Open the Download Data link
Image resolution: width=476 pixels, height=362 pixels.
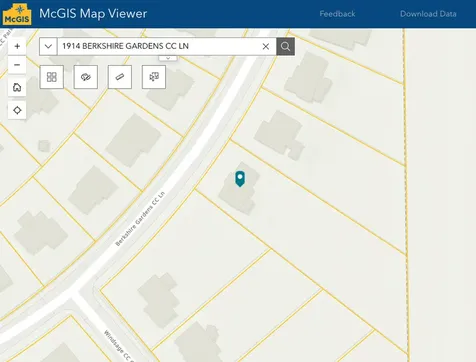(428, 14)
